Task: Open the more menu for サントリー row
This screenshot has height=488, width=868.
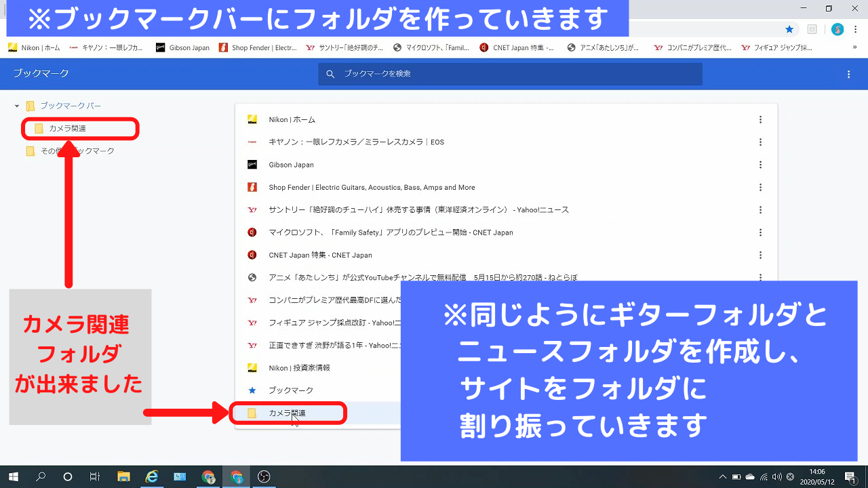Action: tap(760, 210)
